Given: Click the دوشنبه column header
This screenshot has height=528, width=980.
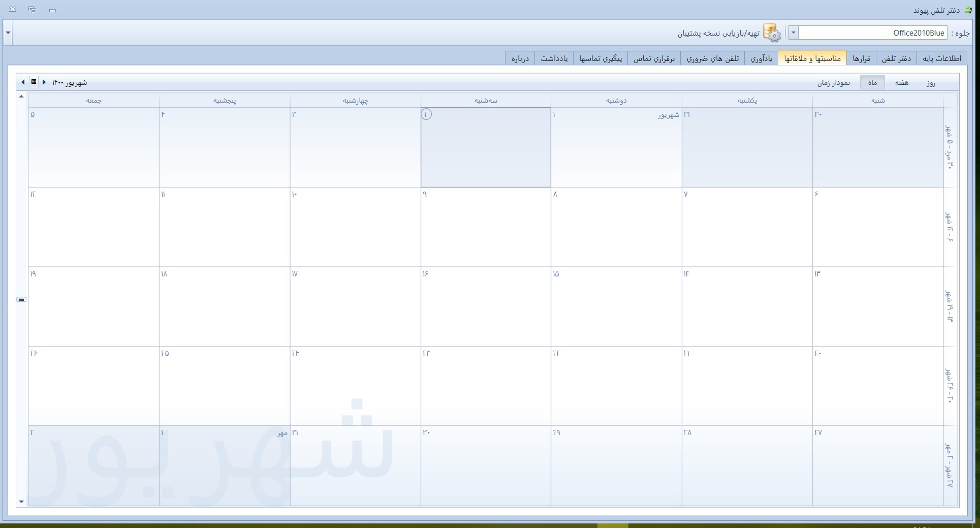Looking at the screenshot, I should [616, 100].
